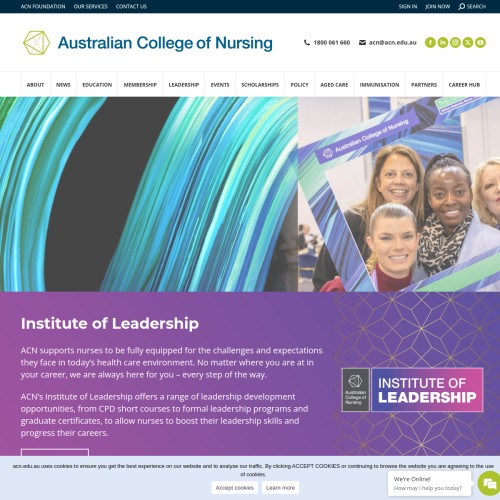The image size is (500, 500).
Task: Open the ACN Facebook page icon
Action: [430, 43]
